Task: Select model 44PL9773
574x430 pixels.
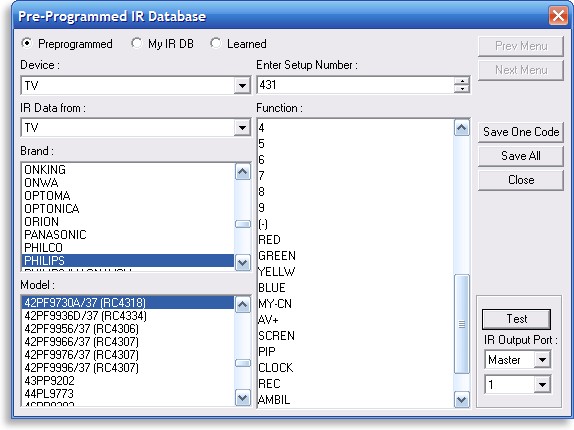Action: pyautogui.click(x=128, y=394)
